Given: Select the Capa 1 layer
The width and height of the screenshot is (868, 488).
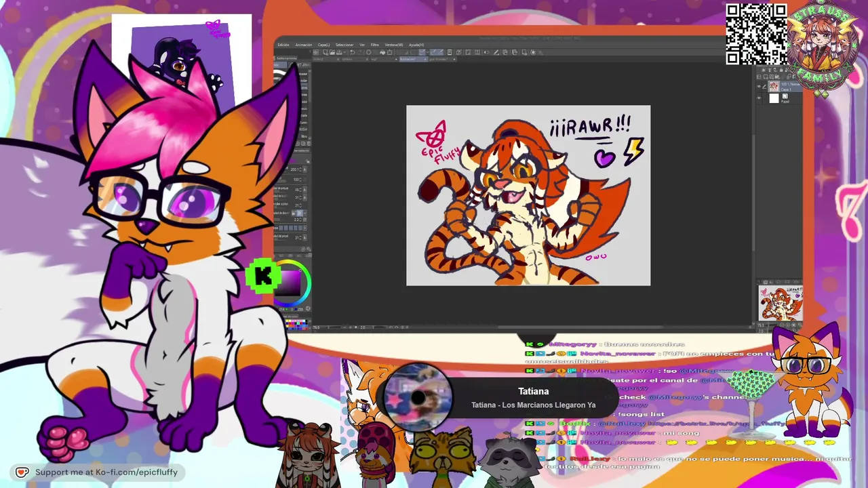Looking at the screenshot, I should 785,87.
